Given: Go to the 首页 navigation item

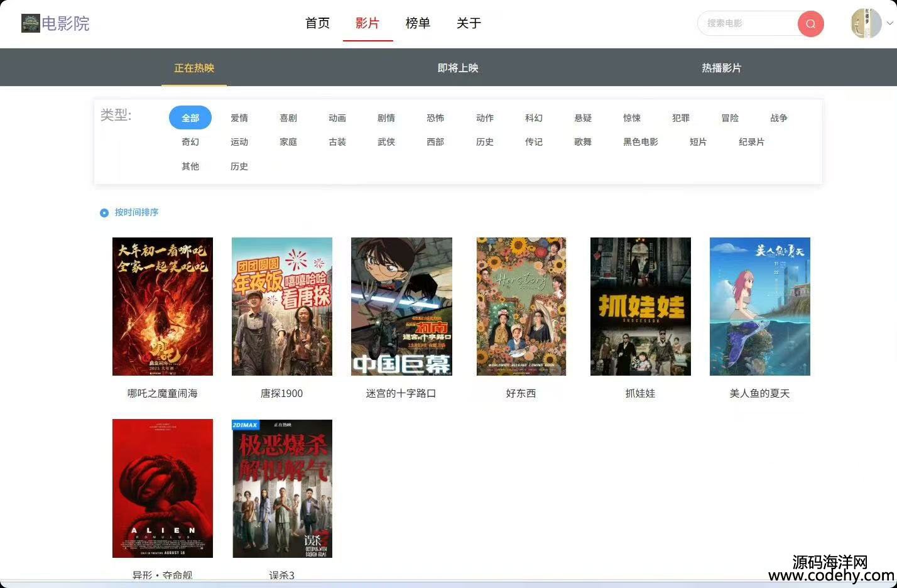Looking at the screenshot, I should (317, 23).
